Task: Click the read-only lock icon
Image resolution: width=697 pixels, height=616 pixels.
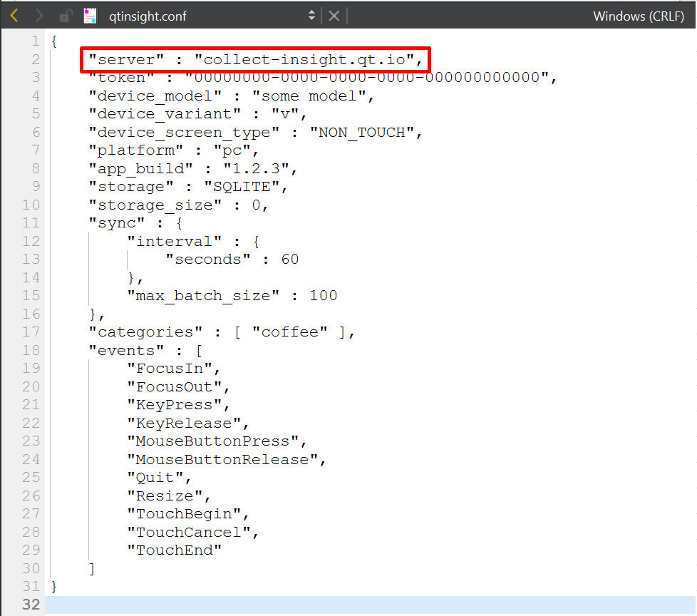Action: tap(65, 15)
